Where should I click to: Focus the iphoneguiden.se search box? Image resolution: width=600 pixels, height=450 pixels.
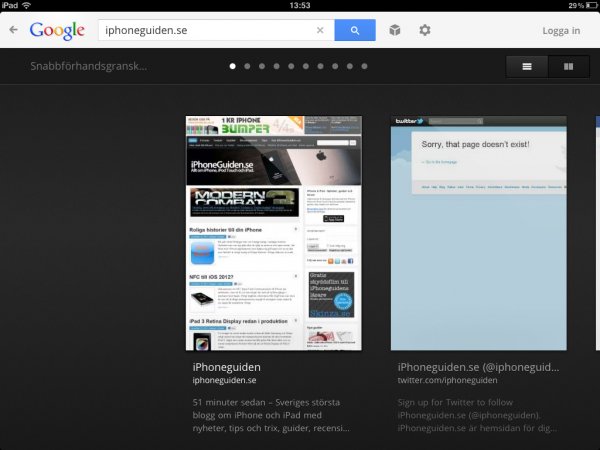(216, 30)
